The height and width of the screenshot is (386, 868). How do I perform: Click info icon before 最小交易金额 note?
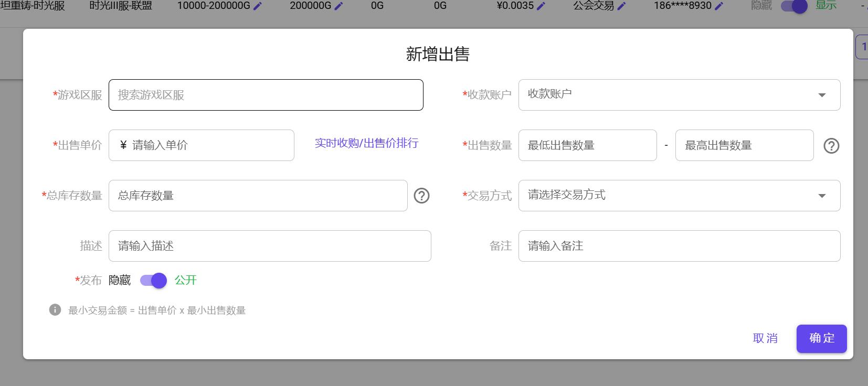coord(55,310)
